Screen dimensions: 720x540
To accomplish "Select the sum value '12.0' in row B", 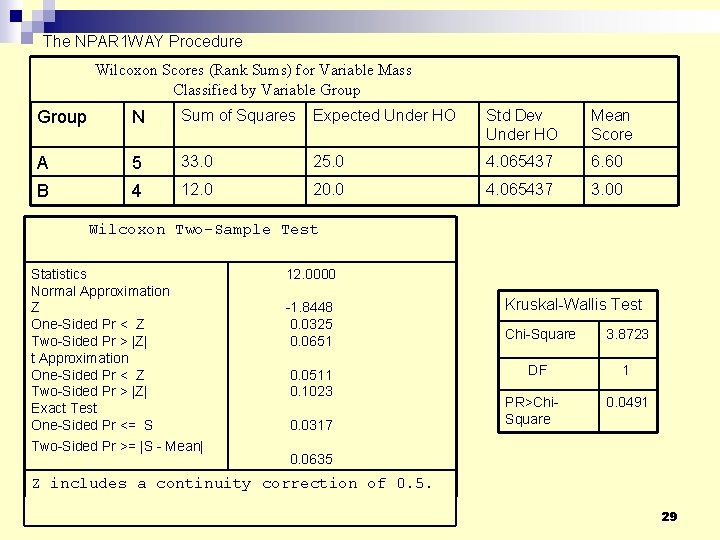I will point(197,189).
